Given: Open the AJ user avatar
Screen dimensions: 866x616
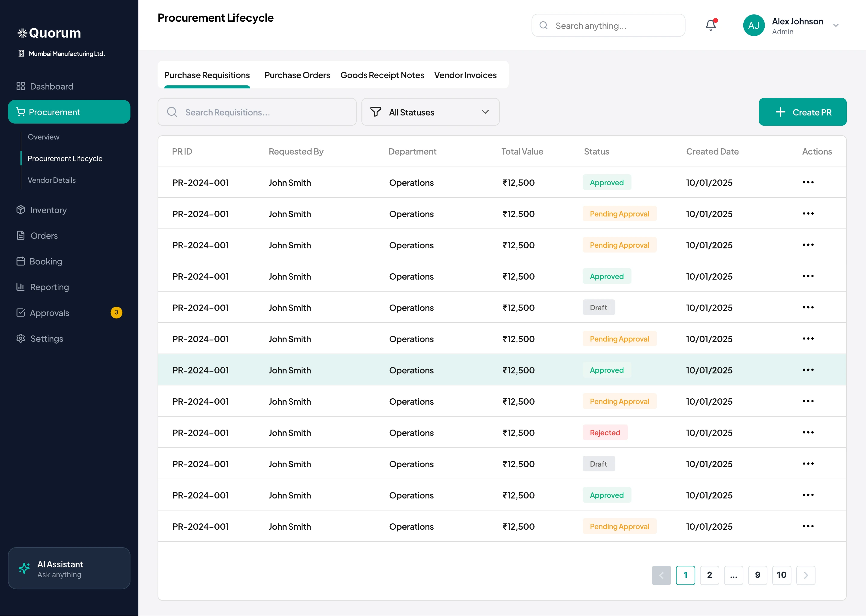Looking at the screenshot, I should (753, 26).
